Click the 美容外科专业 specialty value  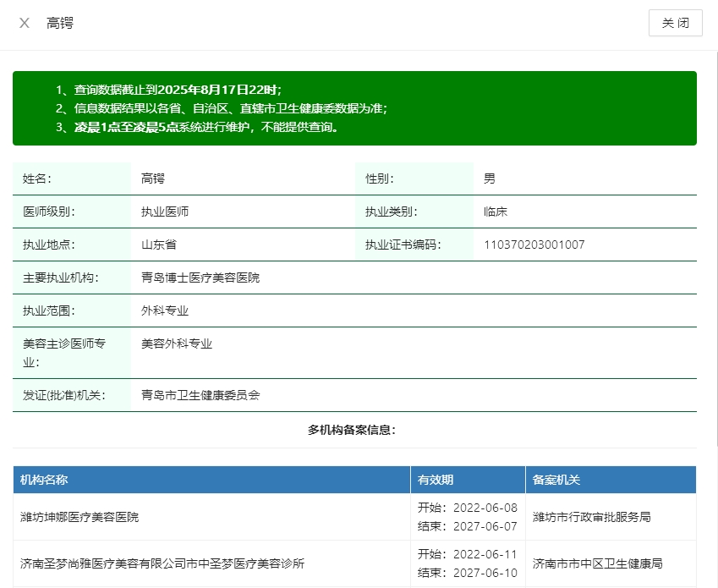[x=177, y=343]
